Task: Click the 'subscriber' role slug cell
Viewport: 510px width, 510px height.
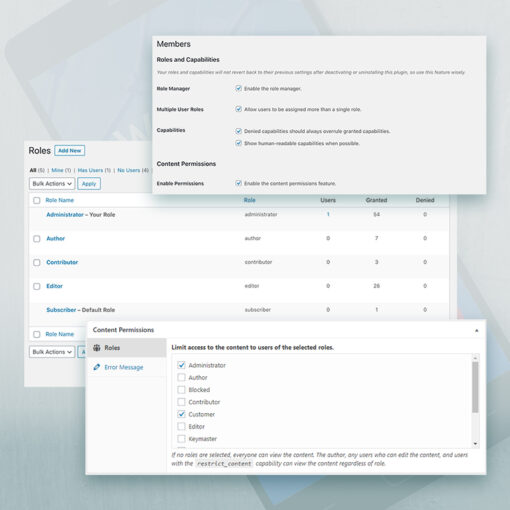Action: [258, 310]
